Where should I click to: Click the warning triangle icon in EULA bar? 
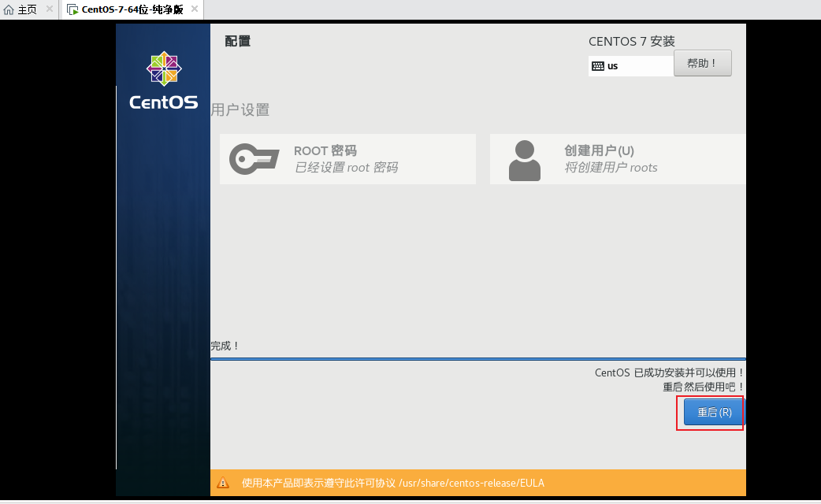[x=223, y=483]
